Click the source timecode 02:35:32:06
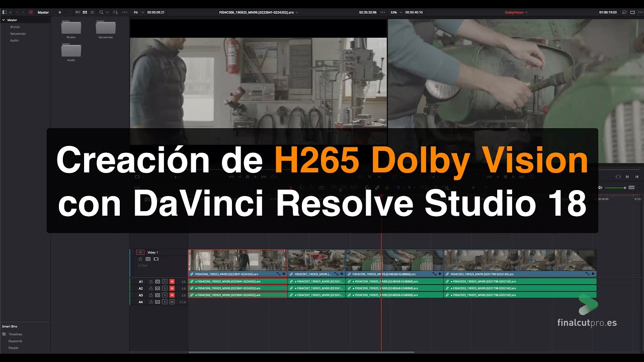The height and width of the screenshot is (362, 644). point(368,12)
